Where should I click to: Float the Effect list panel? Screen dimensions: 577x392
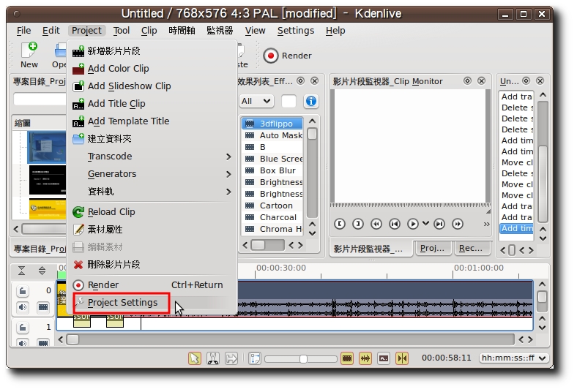pos(301,81)
